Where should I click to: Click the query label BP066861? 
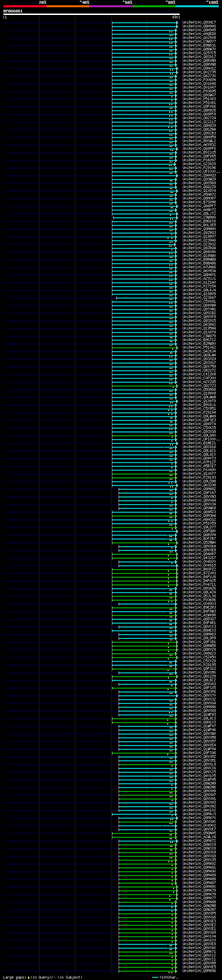point(13,11)
